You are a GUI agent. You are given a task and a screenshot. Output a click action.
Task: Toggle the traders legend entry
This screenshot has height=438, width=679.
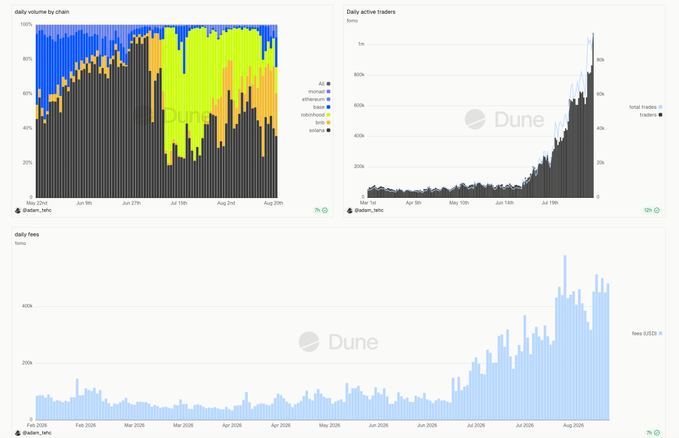(651, 115)
